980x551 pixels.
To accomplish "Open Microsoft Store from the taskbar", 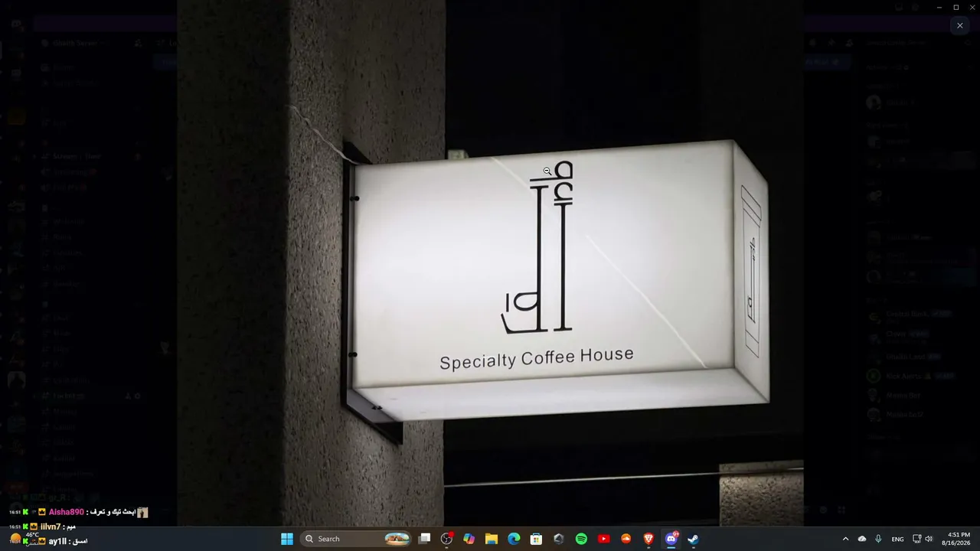I will point(536,539).
